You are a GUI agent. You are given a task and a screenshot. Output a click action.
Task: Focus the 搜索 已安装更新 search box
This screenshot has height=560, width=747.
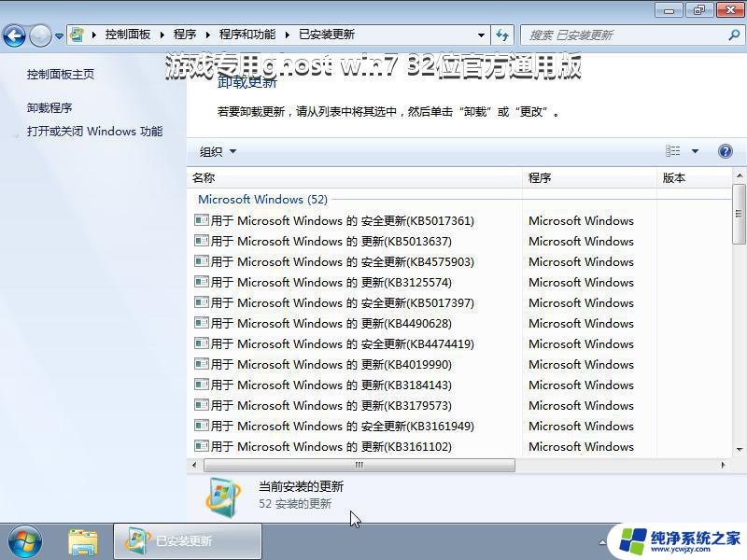624,35
